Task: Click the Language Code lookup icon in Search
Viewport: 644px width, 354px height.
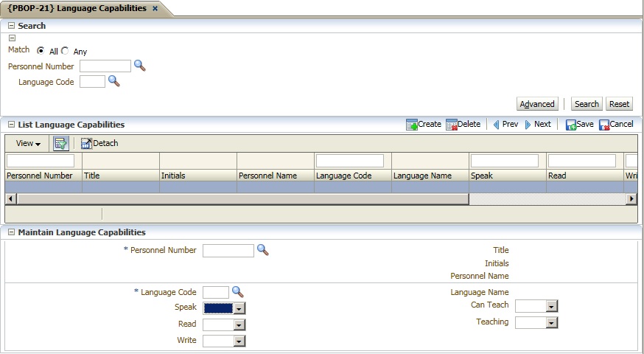Action: click(113, 81)
